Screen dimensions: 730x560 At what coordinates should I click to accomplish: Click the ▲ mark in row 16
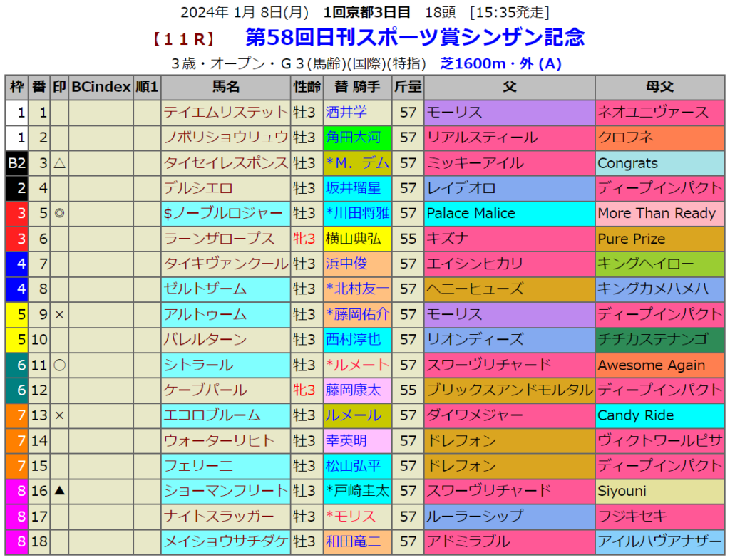(59, 491)
